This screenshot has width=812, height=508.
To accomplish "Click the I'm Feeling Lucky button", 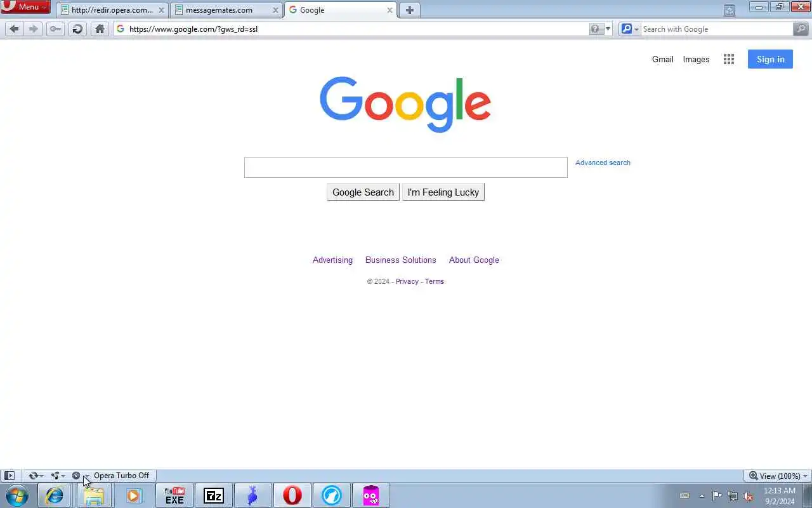I will point(443,192).
